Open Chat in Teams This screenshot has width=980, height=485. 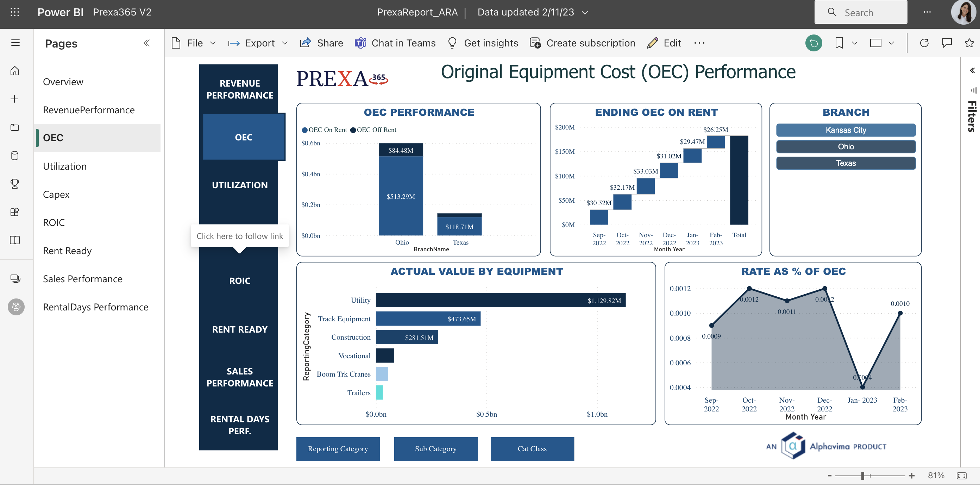[x=395, y=43]
